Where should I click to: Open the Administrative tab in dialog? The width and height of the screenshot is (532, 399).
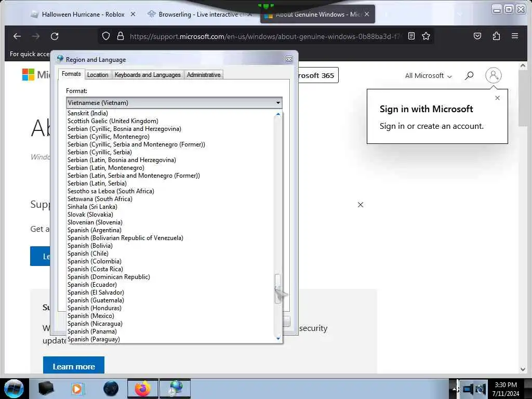[204, 75]
